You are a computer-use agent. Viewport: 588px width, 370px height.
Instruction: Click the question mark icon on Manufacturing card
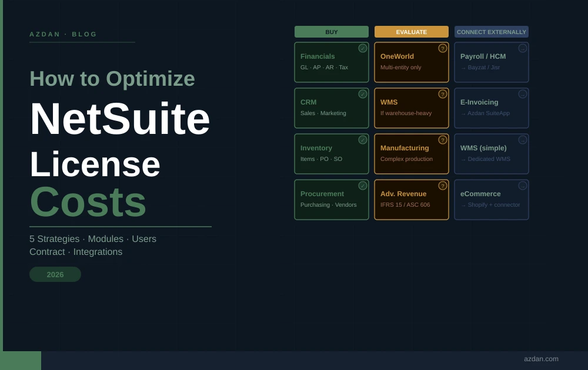coord(443,140)
